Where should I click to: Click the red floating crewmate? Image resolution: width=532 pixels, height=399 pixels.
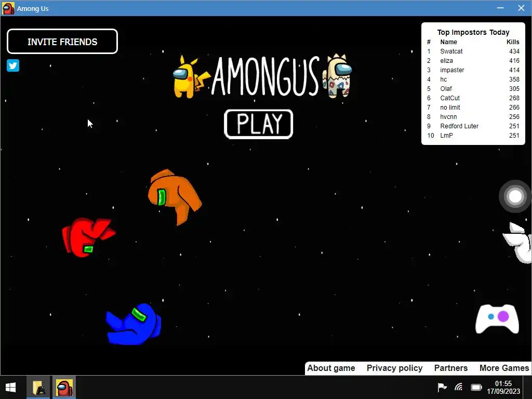point(88,237)
